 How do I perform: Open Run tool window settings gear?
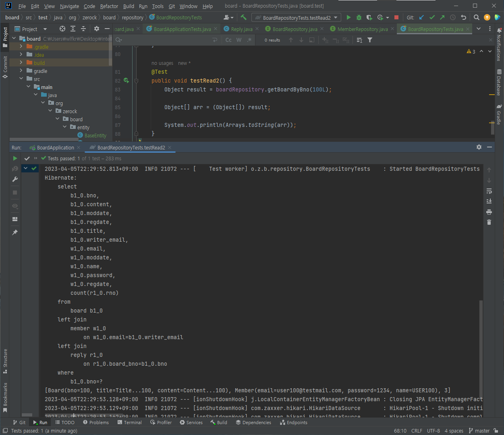(x=479, y=147)
